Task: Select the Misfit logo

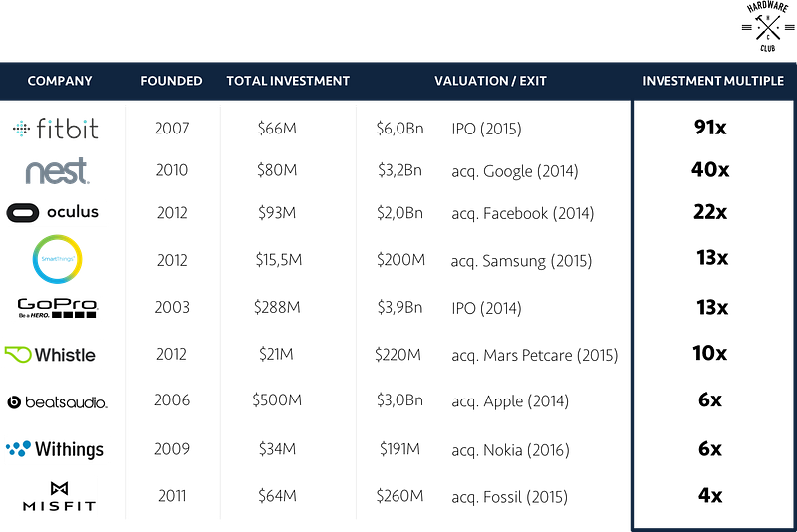Action: click(59, 496)
